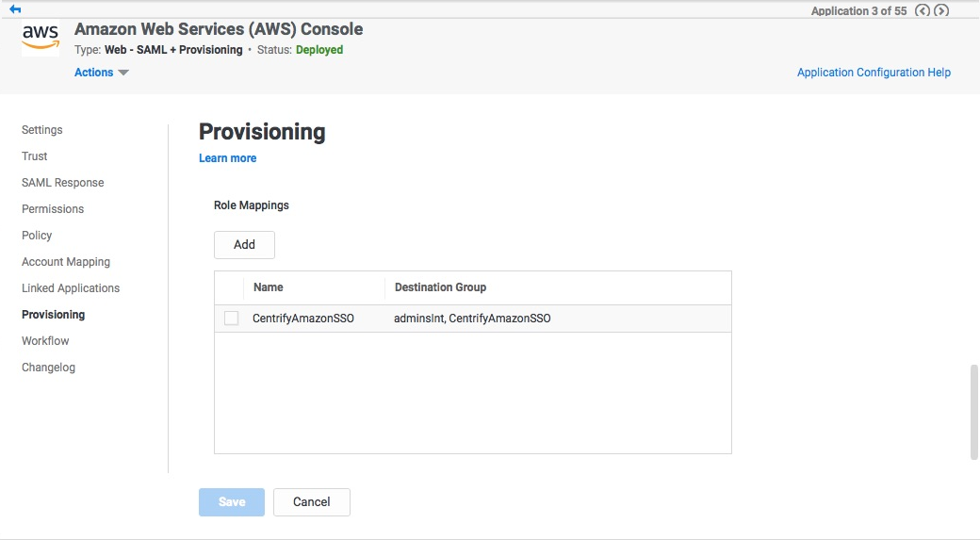Click the AWS logo icon
This screenshot has height=540, width=980.
[x=41, y=38]
